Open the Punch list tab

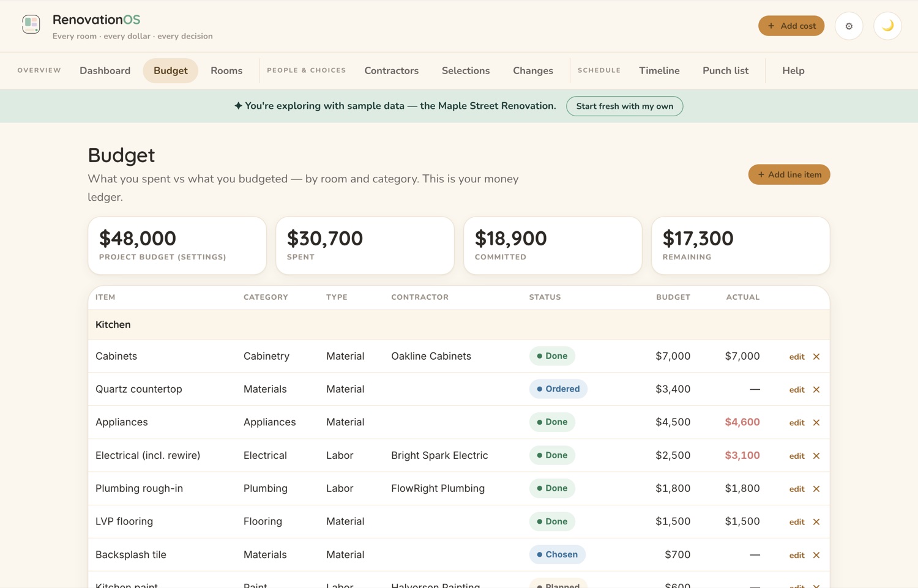tap(725, 70)
